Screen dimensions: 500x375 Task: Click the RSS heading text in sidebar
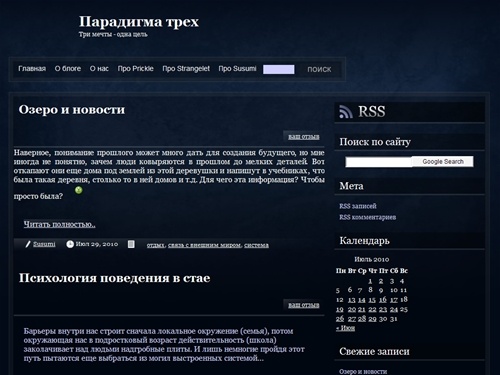click(372, 111)
